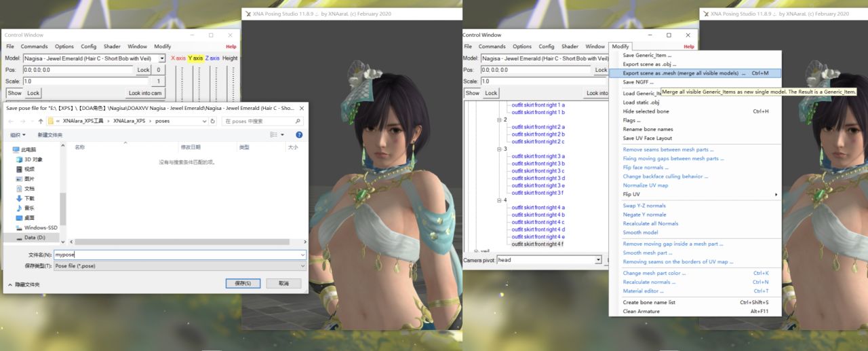This screenshot has width=868, height=351.
Task: Click the 保存(S) button
Action: (243, 283)
